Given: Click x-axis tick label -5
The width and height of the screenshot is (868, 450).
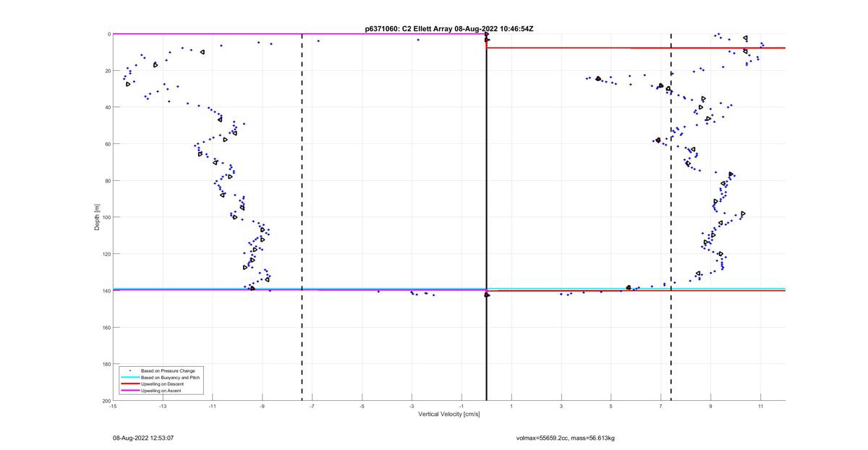Looking at the screenshot, I should pyautogui.click(x=362, y=407).
